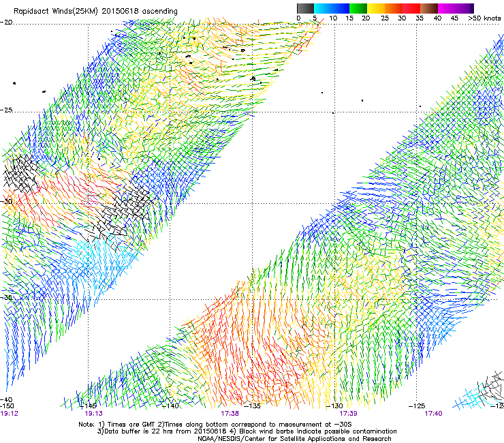Click the purple '19:12' time label
The width and height of the screenshot is (504, 443).
tap(9, 414)
